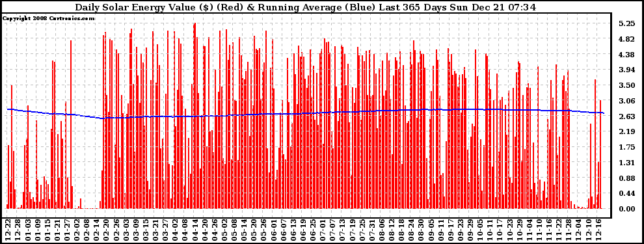This screenshot has height=244, width=644.
Task: Select the 4.38 y-axis label
Action: tap(626, 55)
